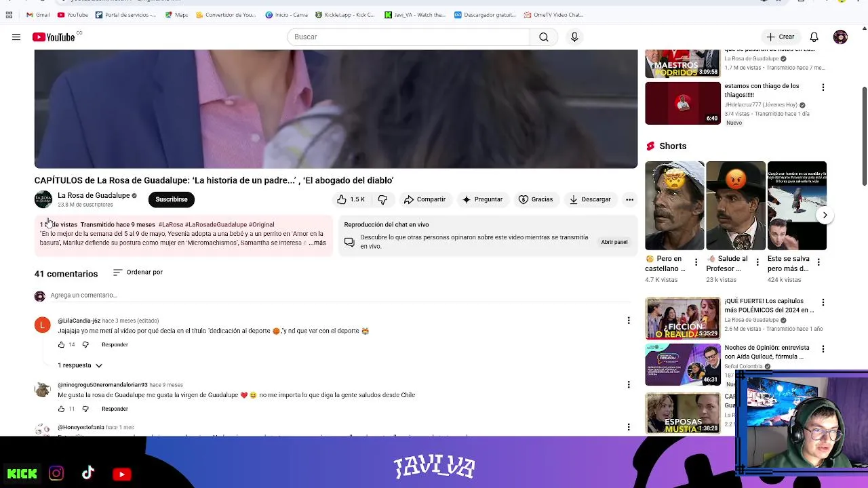Open the Chrome apps grid icon
Image resolution: width=868 pixels, height=488 pixels.
coord(9,15)
